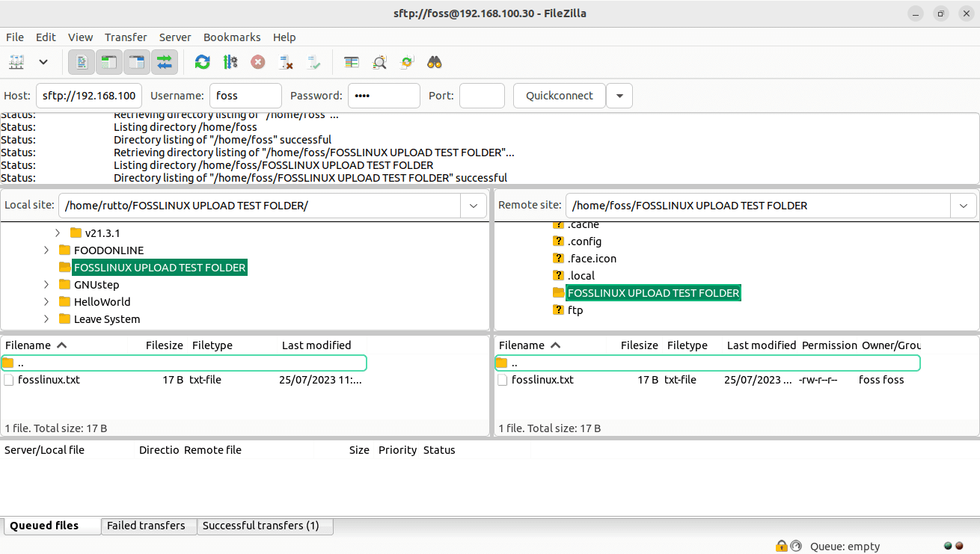The image size is (980, 554).
Task: Toggle synchronized browsing
Action: (x=407, y=62)
